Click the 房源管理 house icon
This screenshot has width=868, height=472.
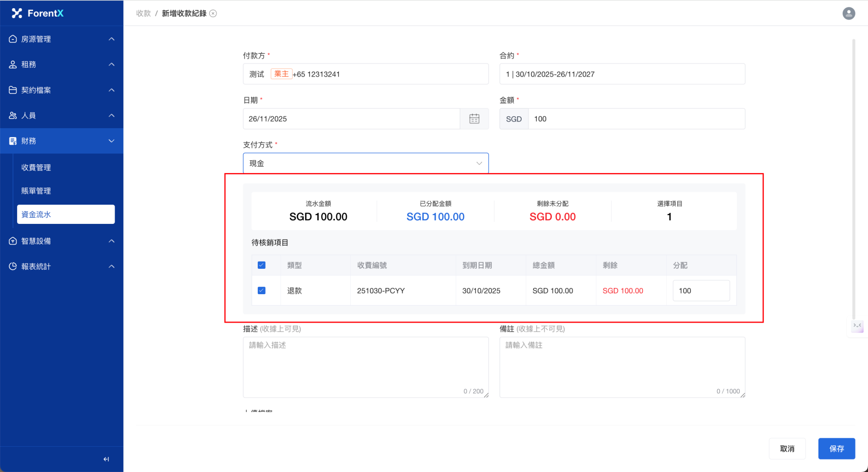(13, 39)
